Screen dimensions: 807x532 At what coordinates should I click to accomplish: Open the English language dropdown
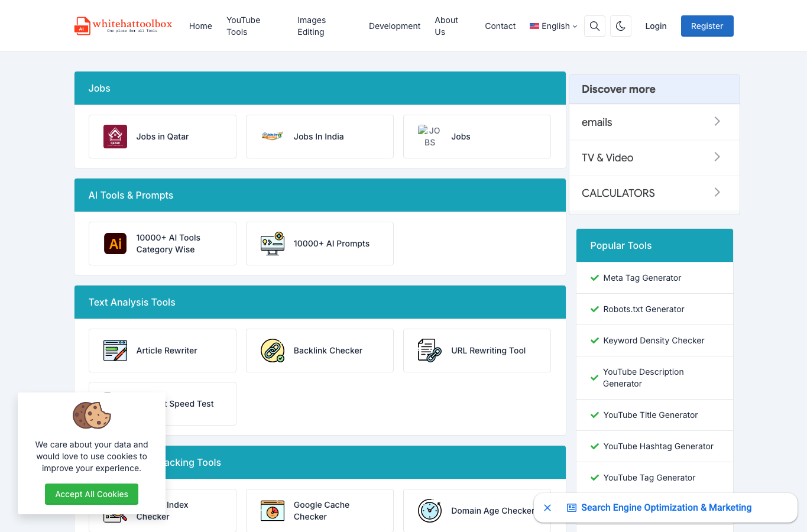(x=553, y=26)
